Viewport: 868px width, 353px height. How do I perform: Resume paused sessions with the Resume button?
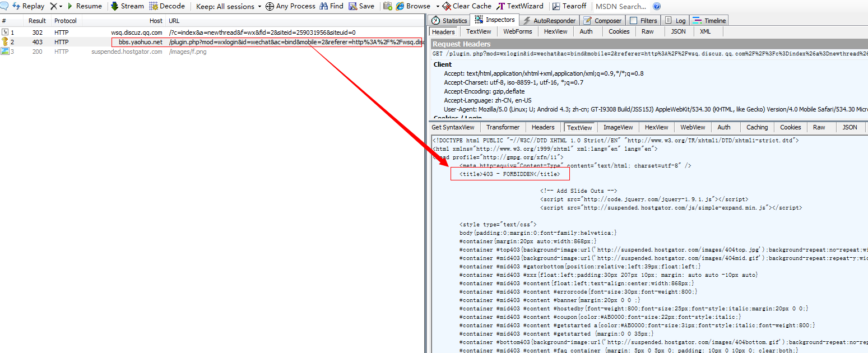point(84,6)
